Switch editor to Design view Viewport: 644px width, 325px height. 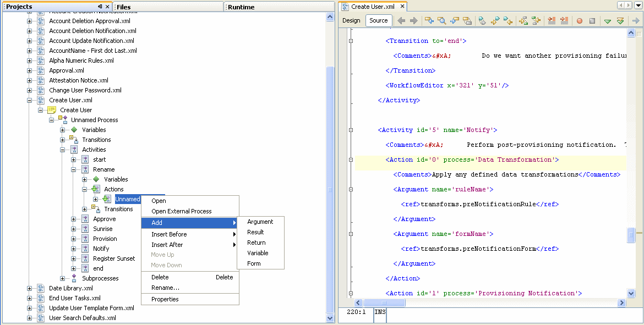351,20
